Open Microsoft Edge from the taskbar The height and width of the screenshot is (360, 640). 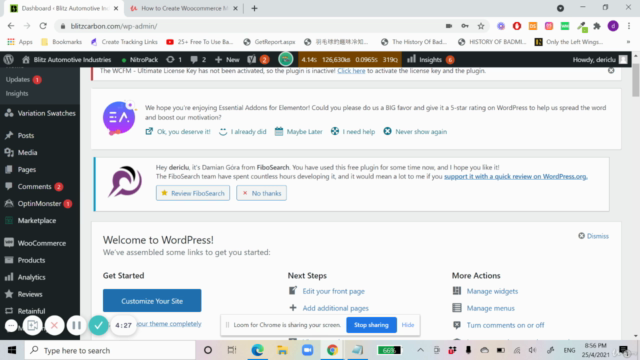click(257, 350)
